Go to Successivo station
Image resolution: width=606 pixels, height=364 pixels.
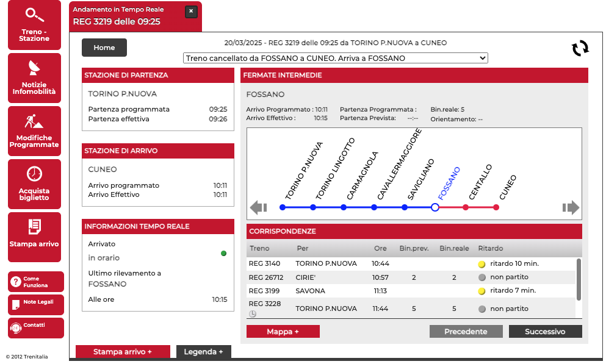[545, 332]
